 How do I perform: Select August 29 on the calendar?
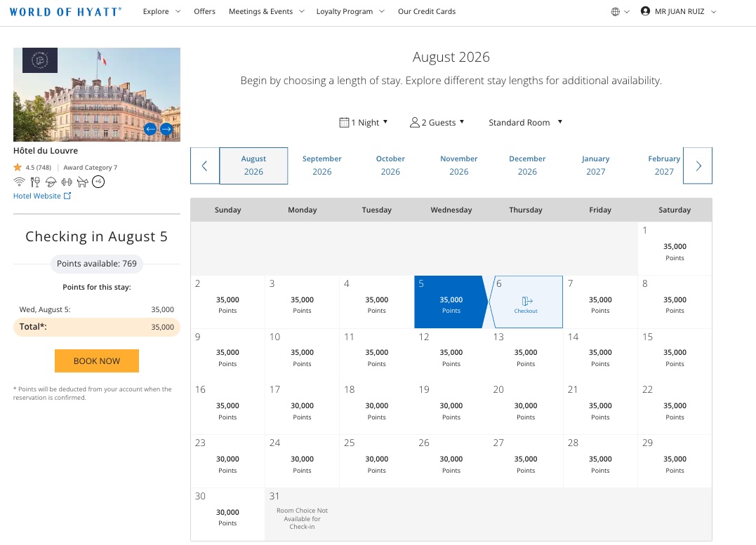point(675,462)
